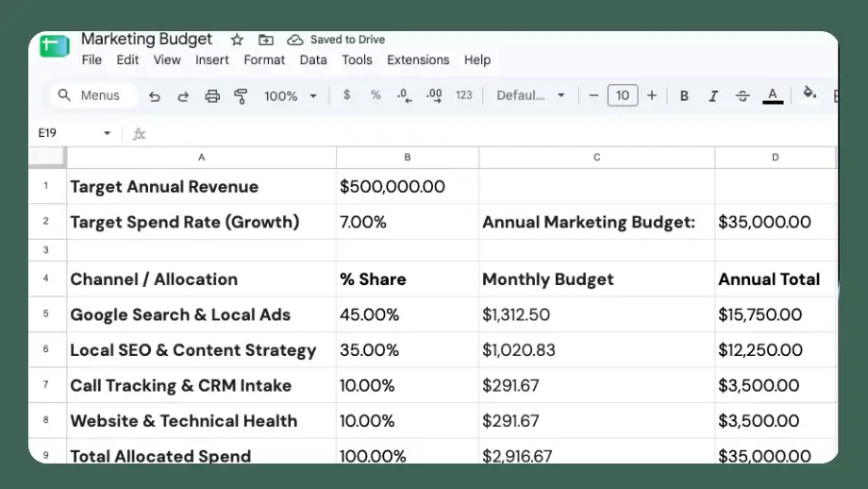Select row 1 header
This screenshot has width=868, height=489.
click(47, 186)
